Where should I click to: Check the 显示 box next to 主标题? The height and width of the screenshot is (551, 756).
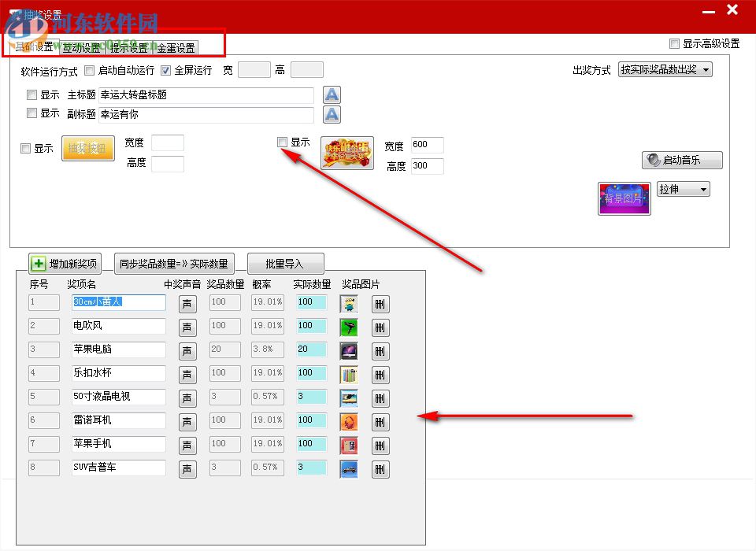(x=31, y=94)
